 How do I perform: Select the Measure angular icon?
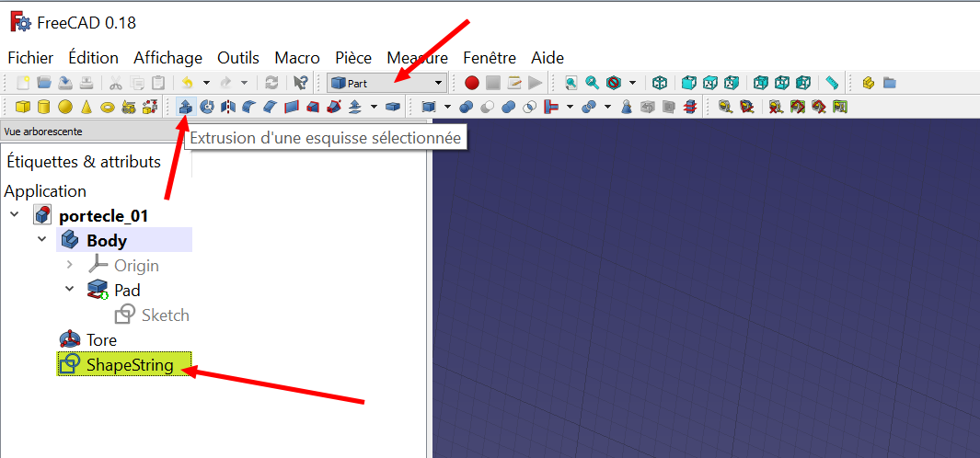tap(746, 107)
